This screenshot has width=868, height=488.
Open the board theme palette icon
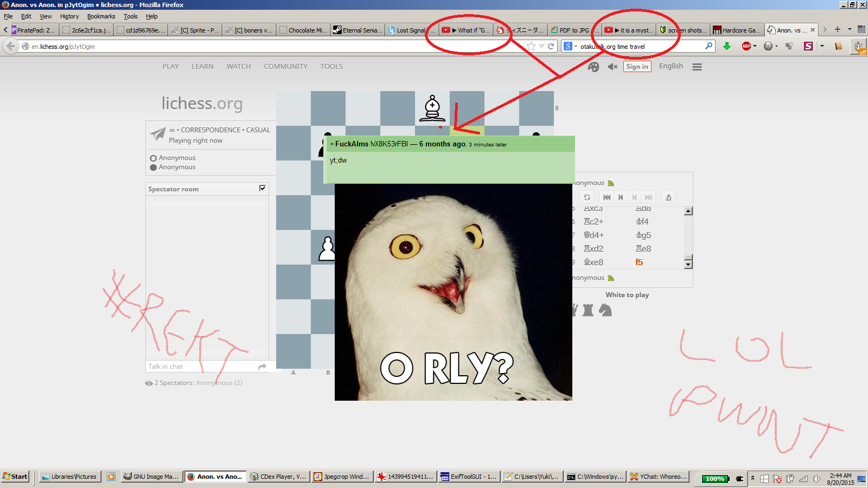pos(594,67)
